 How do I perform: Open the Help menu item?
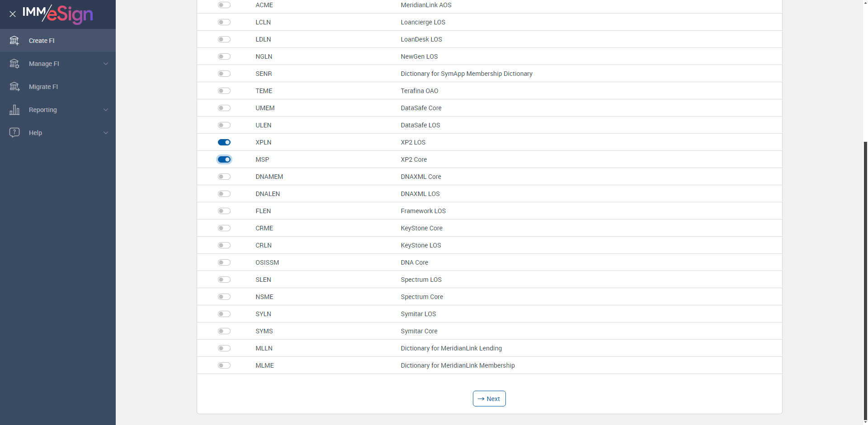58,133
